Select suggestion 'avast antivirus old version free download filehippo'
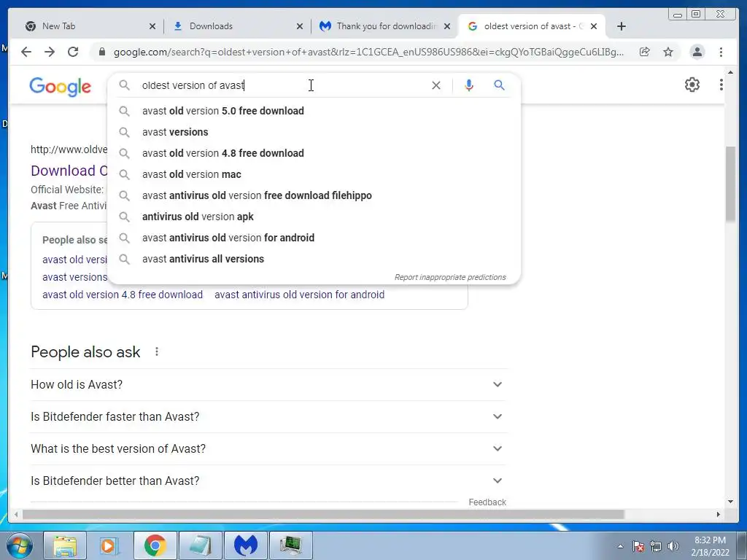Screen dimensions: 747x560 click(x=314, y=195)
